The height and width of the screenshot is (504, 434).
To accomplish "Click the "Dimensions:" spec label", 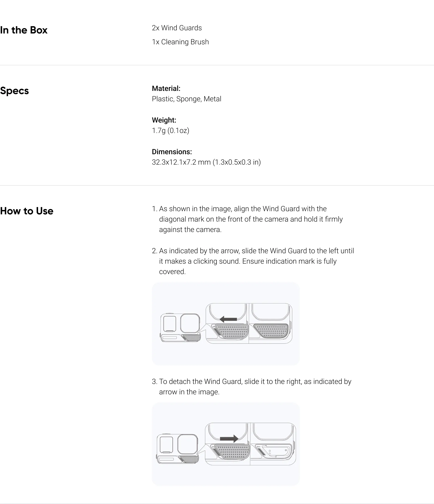I will pos(172,152).
